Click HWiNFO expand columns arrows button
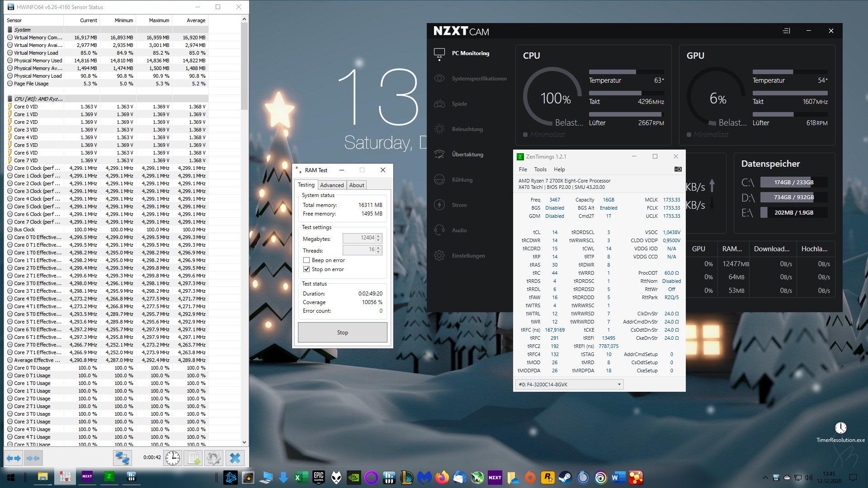Image resolution: width=868 pixels, height=488 pixels. click(x=14, y=458)
